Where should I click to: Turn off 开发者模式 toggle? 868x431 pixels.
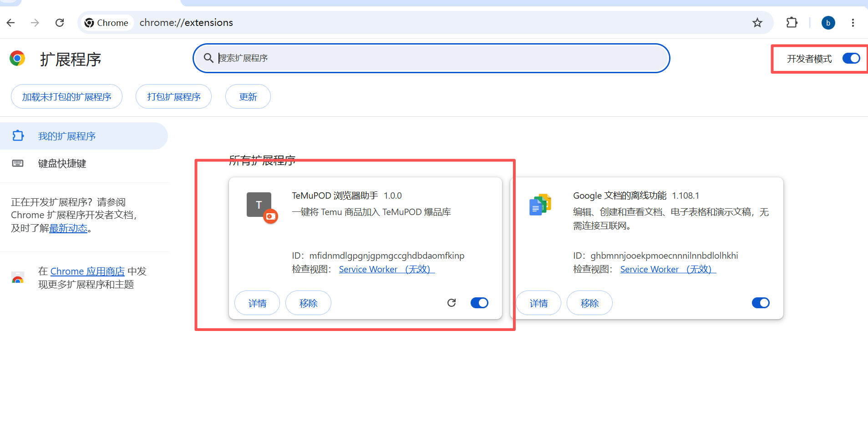[x=851, y=58]
